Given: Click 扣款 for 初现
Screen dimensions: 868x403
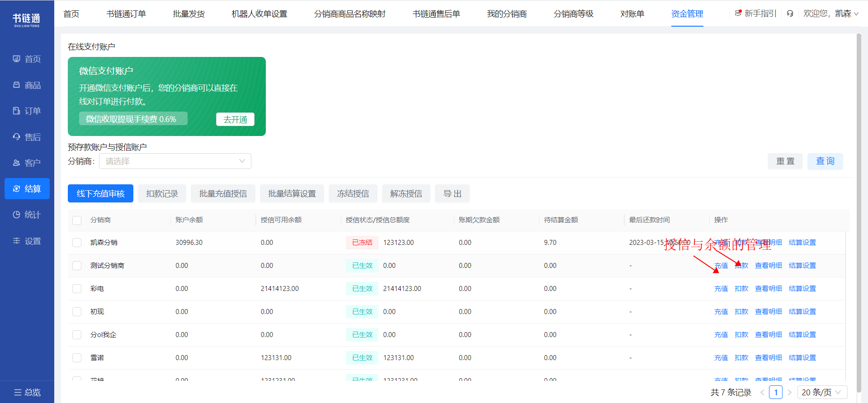Looking at the screenshot, I should 741,312.
